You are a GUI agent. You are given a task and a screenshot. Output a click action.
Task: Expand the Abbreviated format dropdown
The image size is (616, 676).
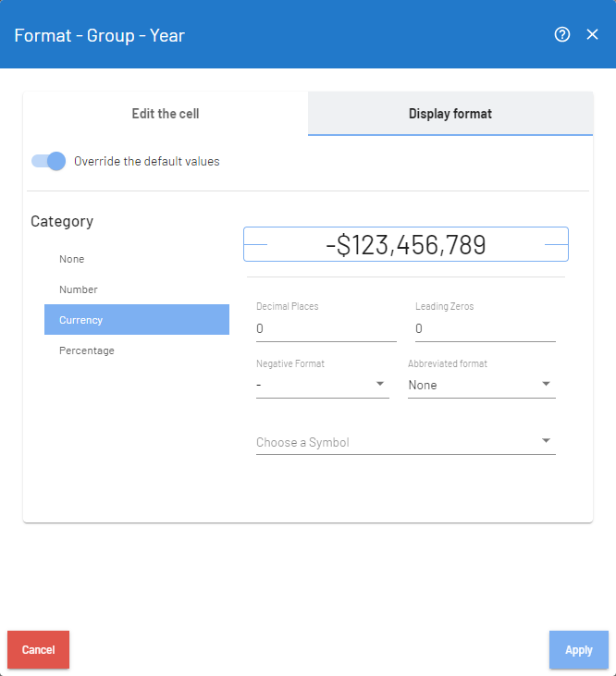click(481, 385)
